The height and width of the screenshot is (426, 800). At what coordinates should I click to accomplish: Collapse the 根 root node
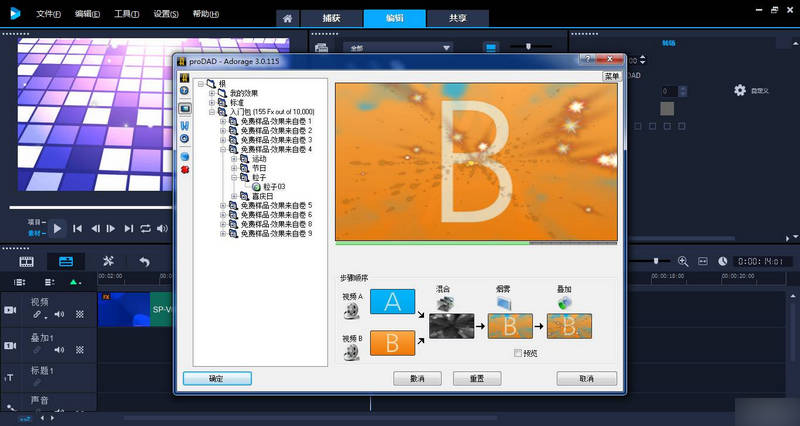tap(201, 83)
